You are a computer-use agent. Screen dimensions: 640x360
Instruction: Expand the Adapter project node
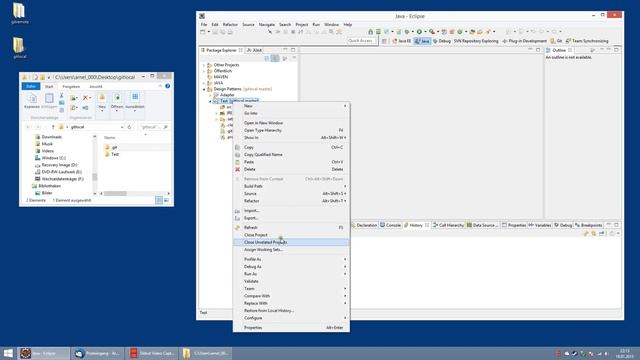[210, 95]
